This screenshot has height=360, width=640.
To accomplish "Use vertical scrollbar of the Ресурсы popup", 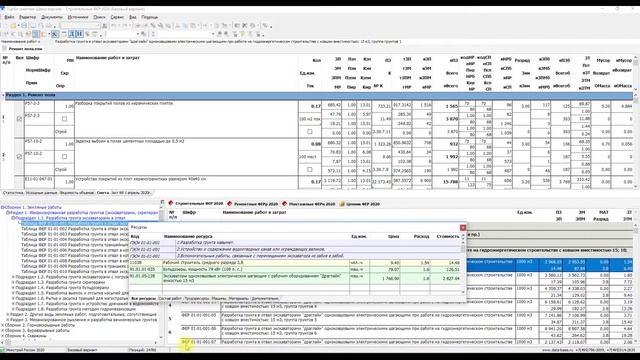I will (x=463, y=263).
